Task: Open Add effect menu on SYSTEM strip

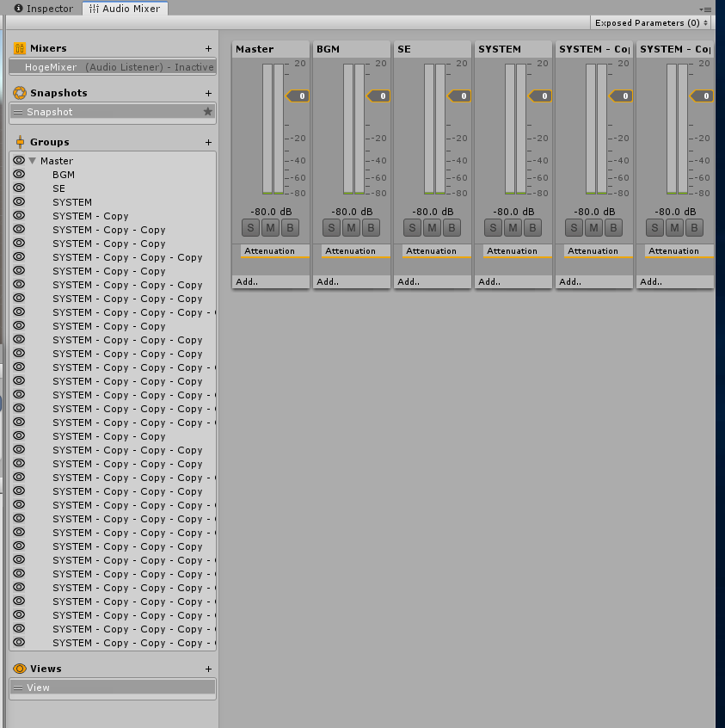Action: tap(513, 282)
